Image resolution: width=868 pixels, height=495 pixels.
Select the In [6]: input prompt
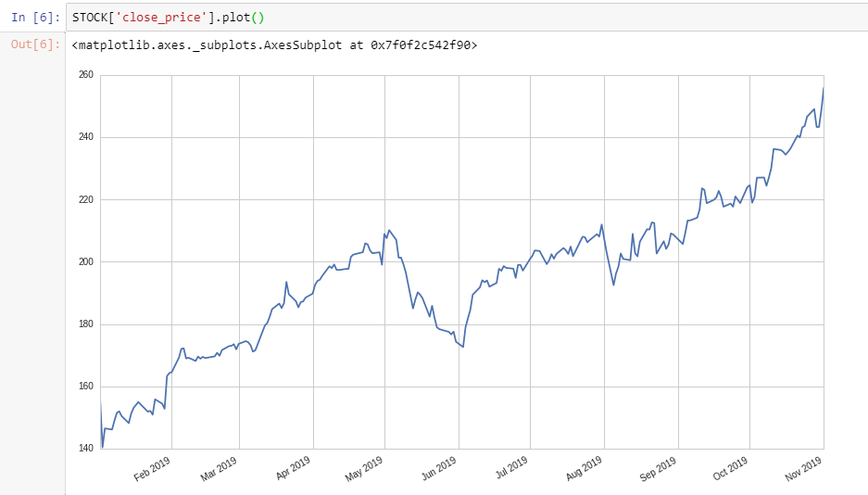click(35, 18)
